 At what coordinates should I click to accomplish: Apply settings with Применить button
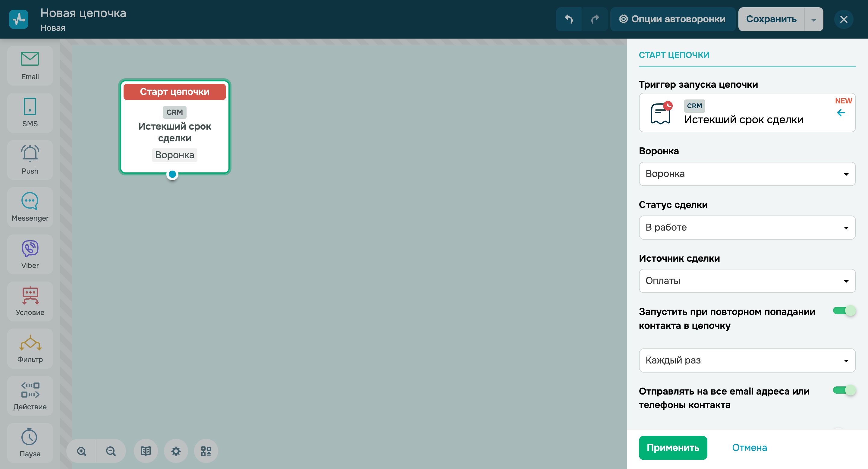tap(673, 448)
